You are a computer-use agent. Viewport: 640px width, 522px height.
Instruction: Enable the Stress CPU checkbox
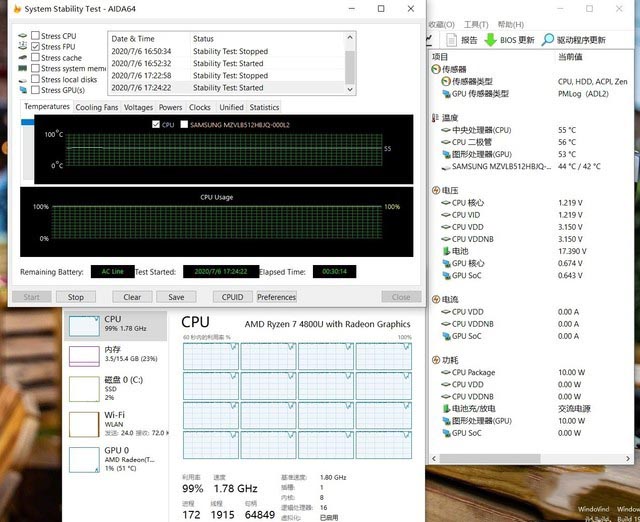tap(36, 36)
